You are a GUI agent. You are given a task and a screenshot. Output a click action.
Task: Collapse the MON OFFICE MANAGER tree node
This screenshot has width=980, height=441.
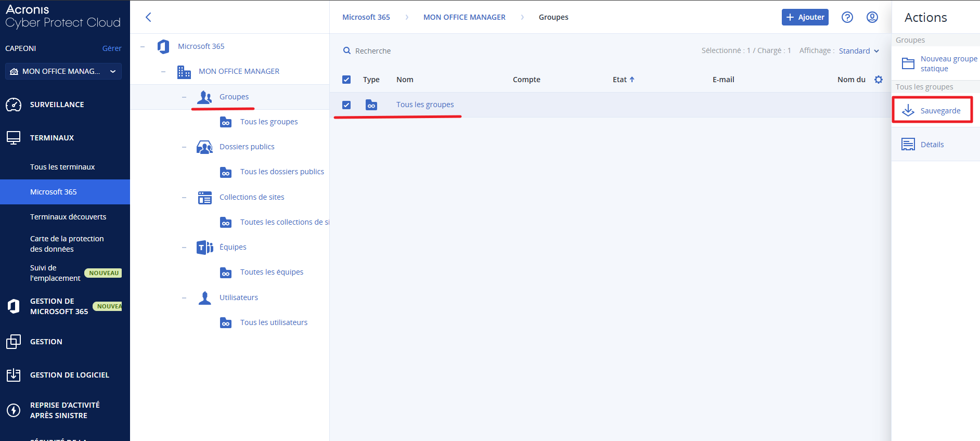point(163,72)
